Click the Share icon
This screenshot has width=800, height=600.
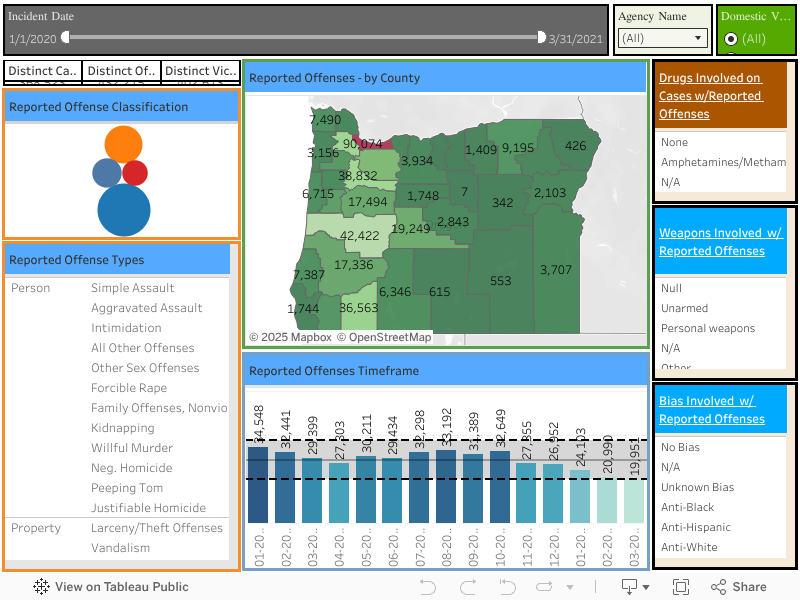click(722, 587)
